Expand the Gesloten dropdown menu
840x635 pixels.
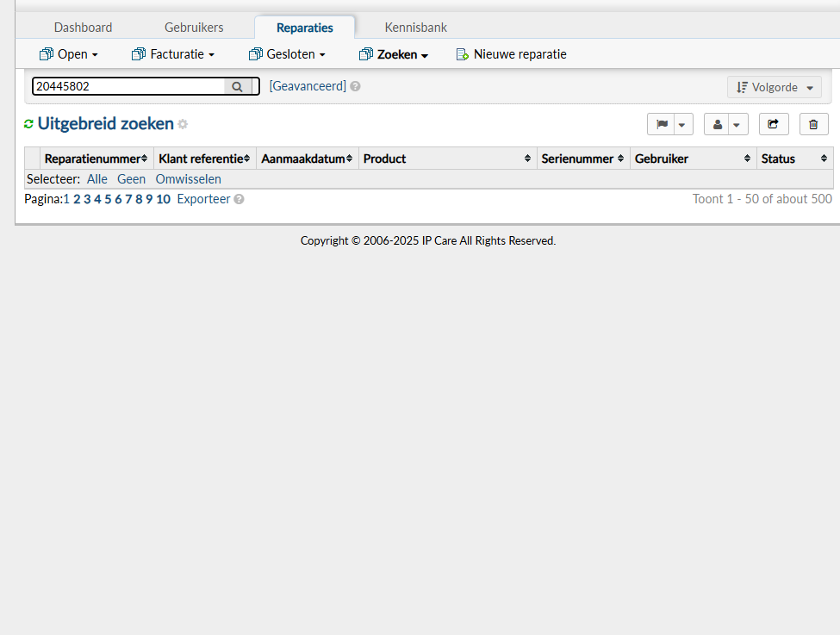[287, 54]
